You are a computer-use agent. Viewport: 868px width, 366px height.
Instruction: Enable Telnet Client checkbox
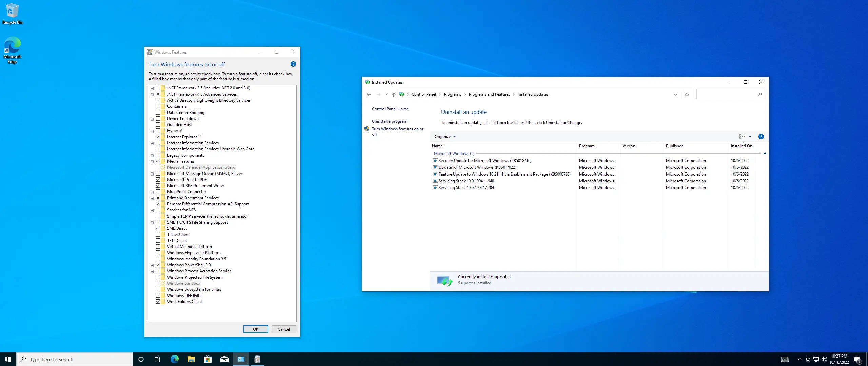point(158,235)
